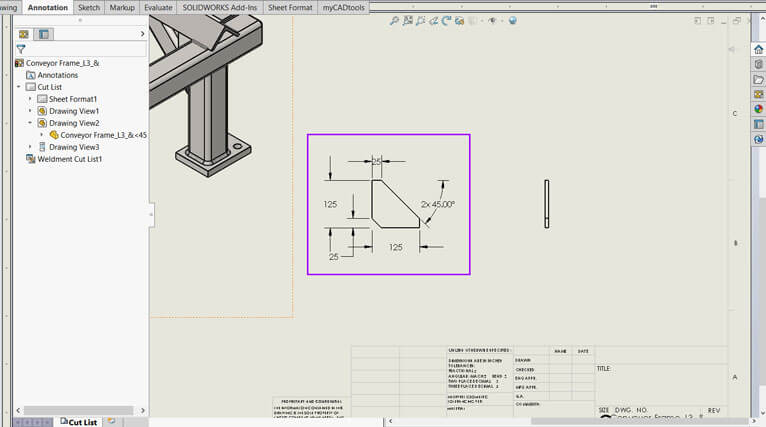Open Hide/Show Items dropdown arrow
The height and width of the screenshot is (427, 766).
pos(501,21)
